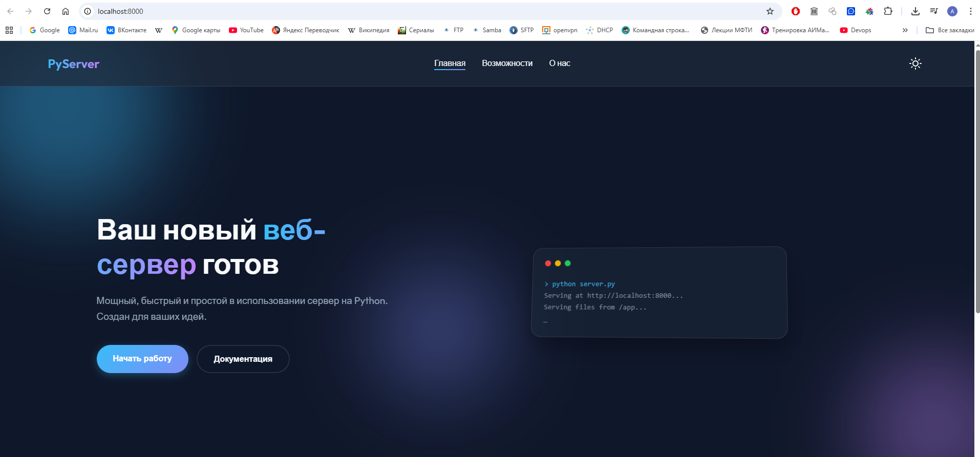Open the downloads icon in toolbar

tap(915, 11)
